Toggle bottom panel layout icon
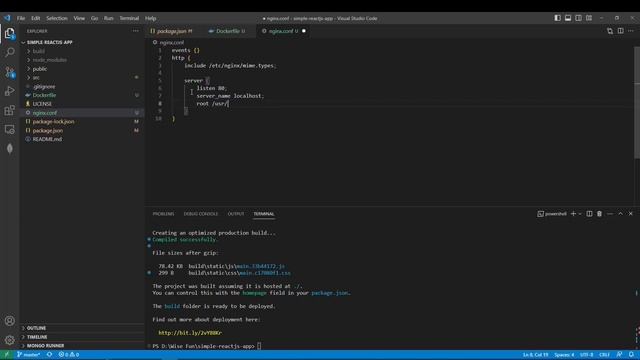Screen dimensions: 640x360 [568, 18]
